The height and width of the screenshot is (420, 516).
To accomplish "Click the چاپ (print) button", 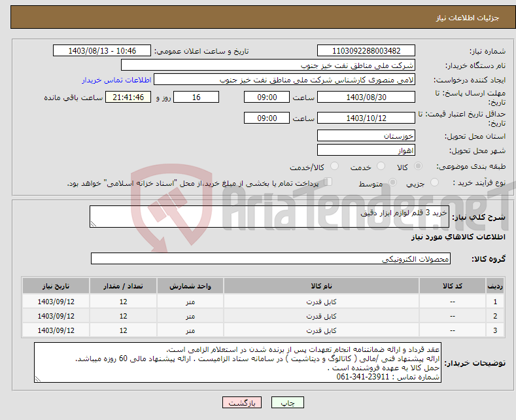I will click(287, 402).
